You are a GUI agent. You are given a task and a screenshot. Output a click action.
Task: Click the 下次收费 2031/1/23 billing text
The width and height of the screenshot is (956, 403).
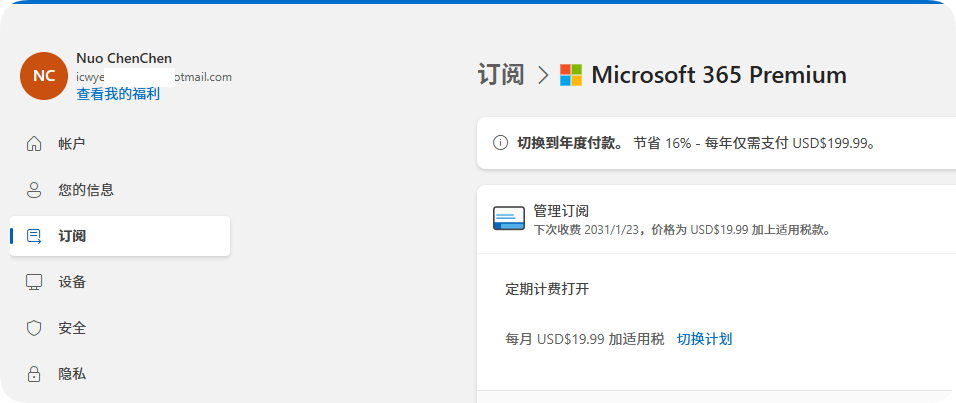[x=683, y=230]
